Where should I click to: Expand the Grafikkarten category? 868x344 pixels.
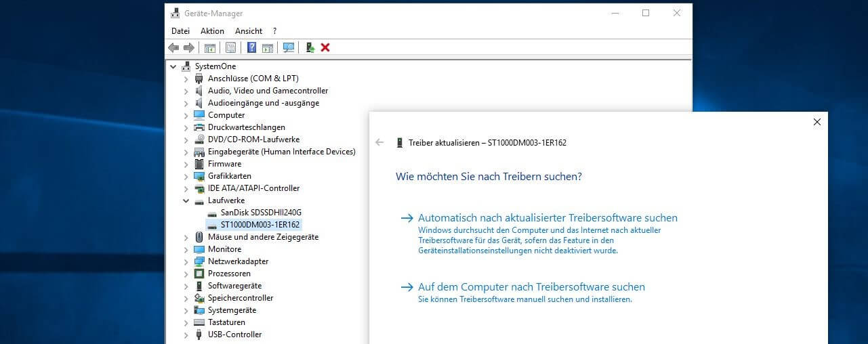(186, 176)
